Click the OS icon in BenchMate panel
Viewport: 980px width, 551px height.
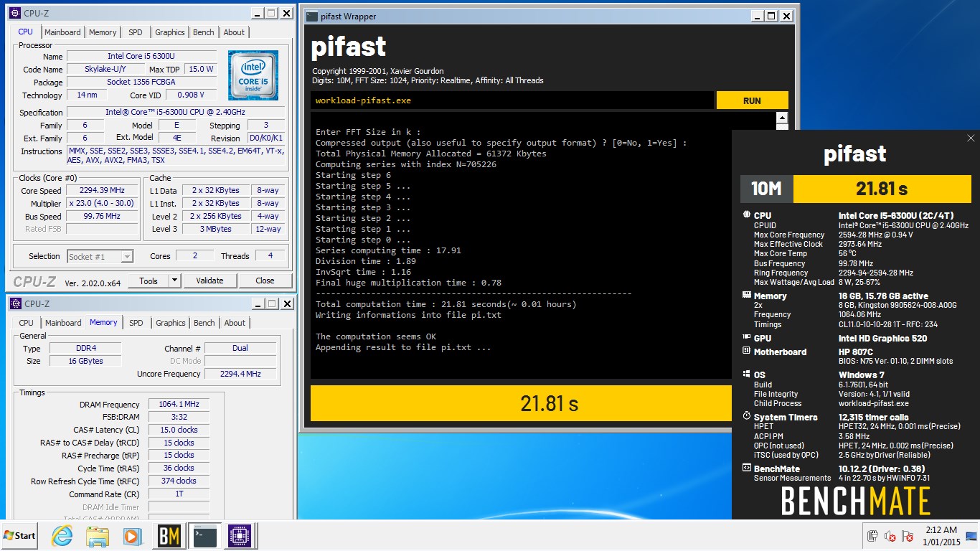tap(747, 375)
